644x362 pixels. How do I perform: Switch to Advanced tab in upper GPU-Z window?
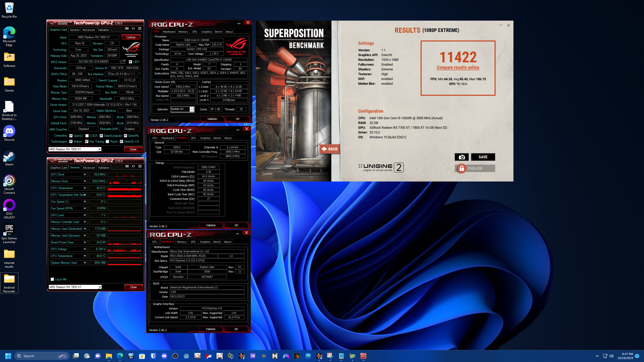(x=89, y=30)
